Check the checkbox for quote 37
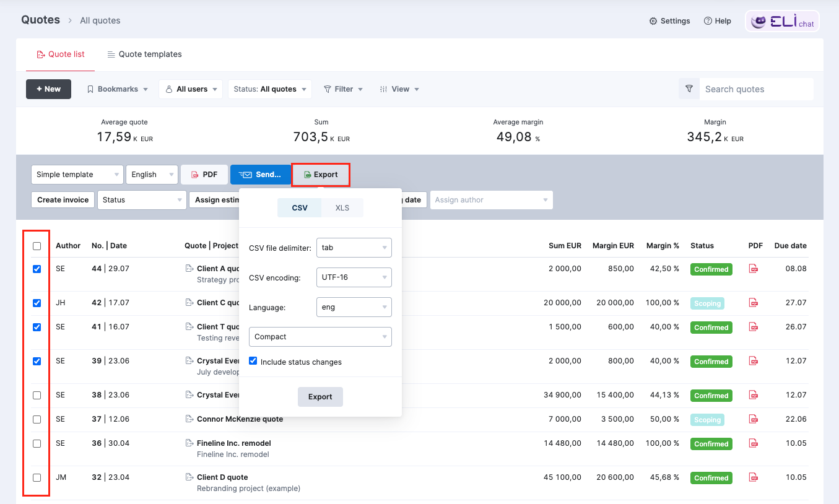 point(37,419)
